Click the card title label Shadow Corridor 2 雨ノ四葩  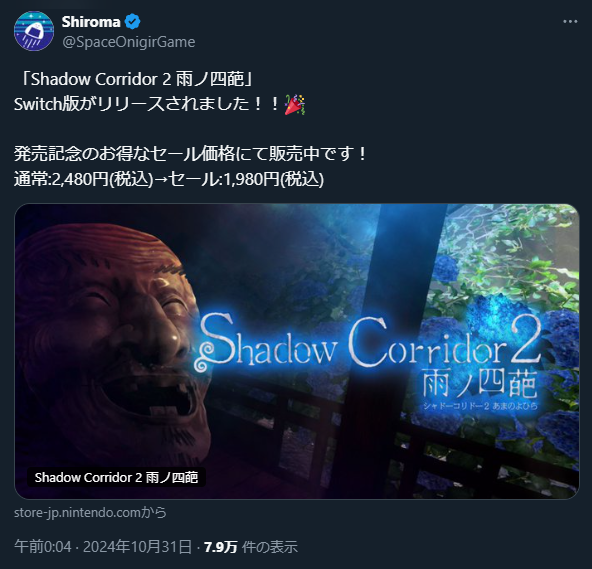pos(116,477)
